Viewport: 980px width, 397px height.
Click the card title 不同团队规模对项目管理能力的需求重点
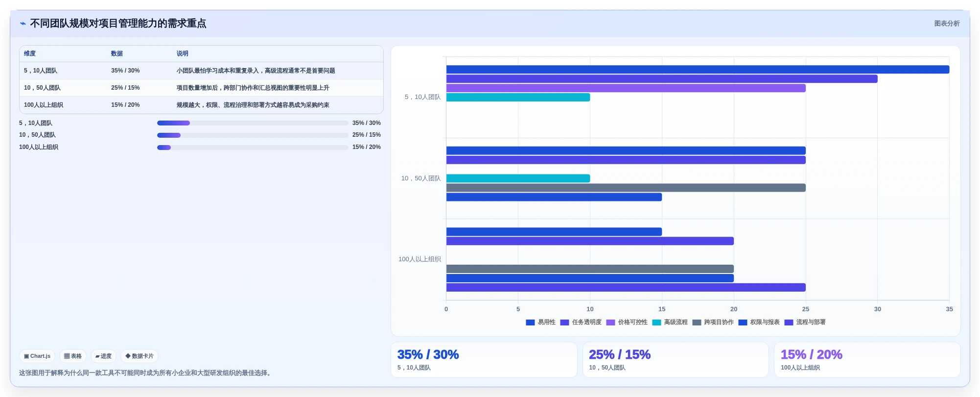118,24
